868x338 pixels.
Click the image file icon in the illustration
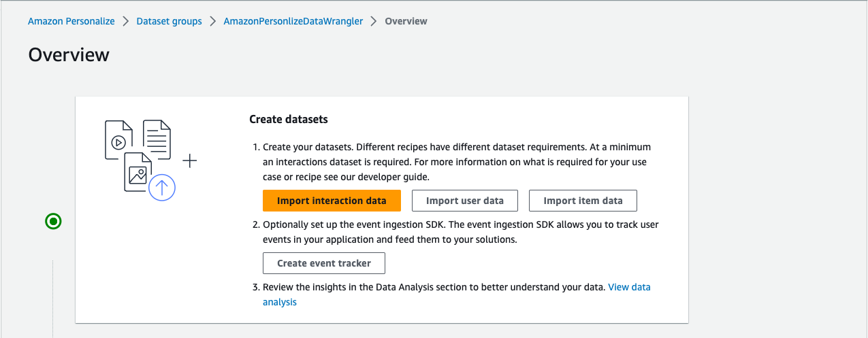coord(136,173)
